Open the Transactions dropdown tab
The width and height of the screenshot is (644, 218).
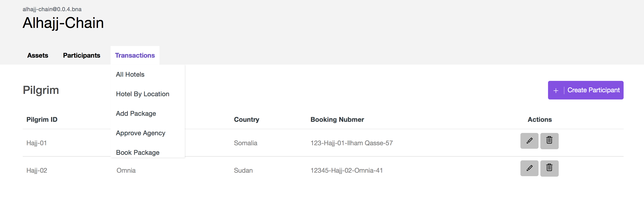(x=135, y=55)
